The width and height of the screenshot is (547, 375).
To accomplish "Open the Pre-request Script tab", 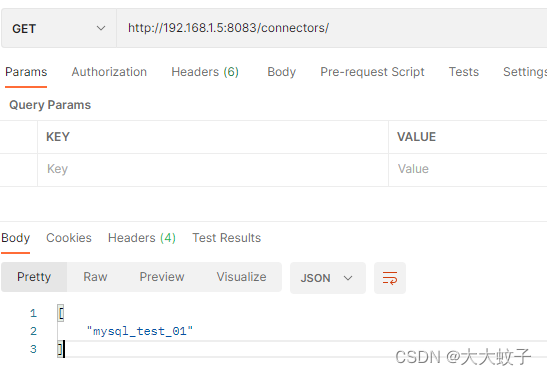I will [372, 72].
